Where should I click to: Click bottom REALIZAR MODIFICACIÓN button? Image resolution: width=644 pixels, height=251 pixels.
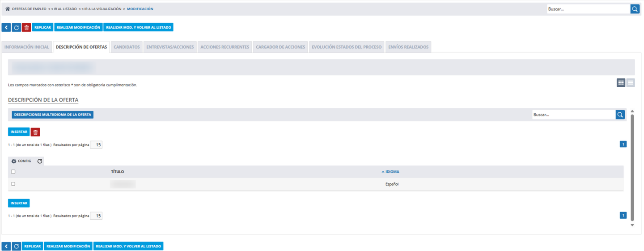click(x=68, y=246)
